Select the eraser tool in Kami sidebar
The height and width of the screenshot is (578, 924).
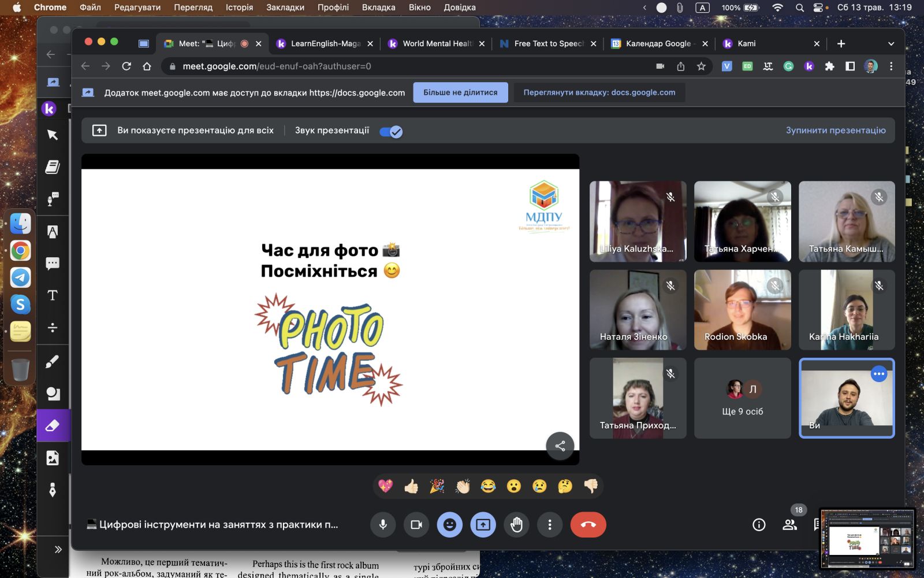[53, 426]
